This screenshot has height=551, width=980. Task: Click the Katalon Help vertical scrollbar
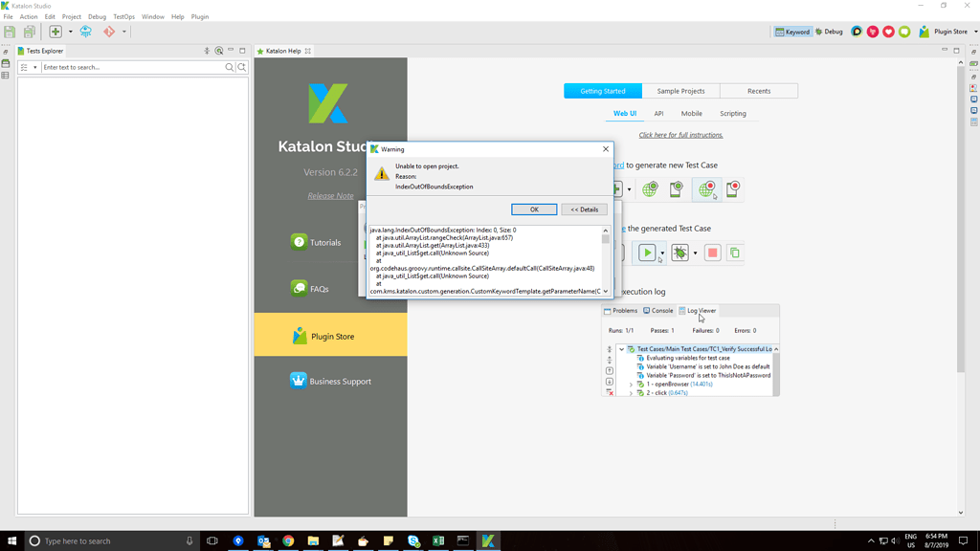[961, 219]
